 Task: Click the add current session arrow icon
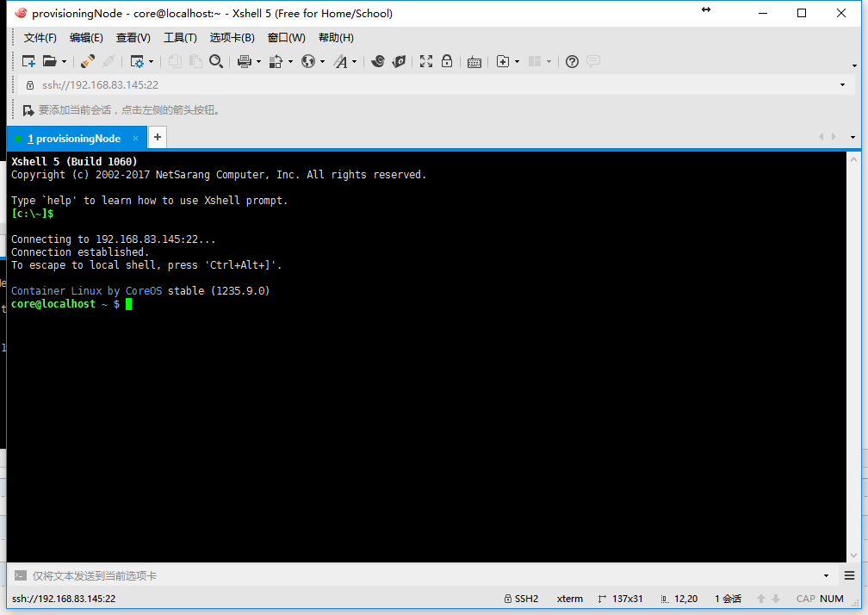click(28, 110)
